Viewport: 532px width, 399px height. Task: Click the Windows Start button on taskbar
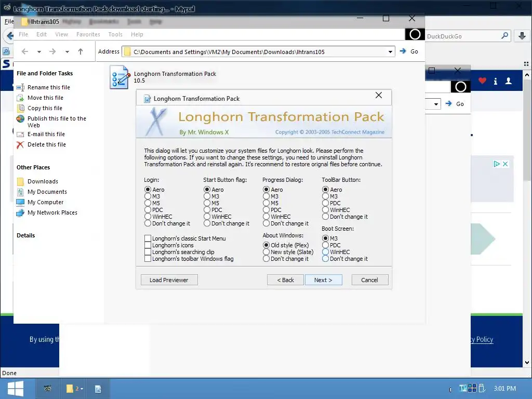[x=15, y=389]
